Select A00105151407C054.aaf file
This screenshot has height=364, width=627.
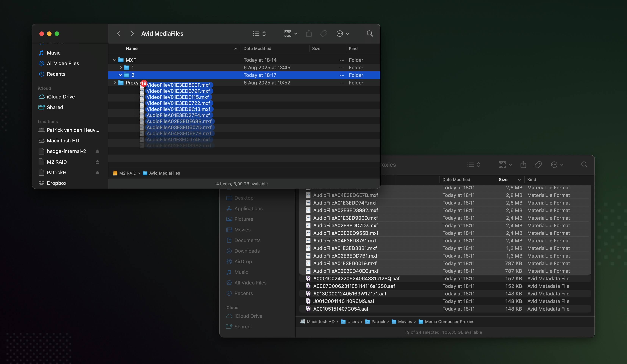[445, 309]
